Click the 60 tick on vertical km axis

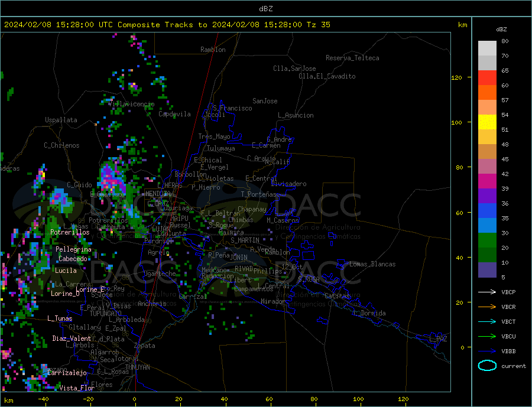pyautogui.click(x=459, y=213)
